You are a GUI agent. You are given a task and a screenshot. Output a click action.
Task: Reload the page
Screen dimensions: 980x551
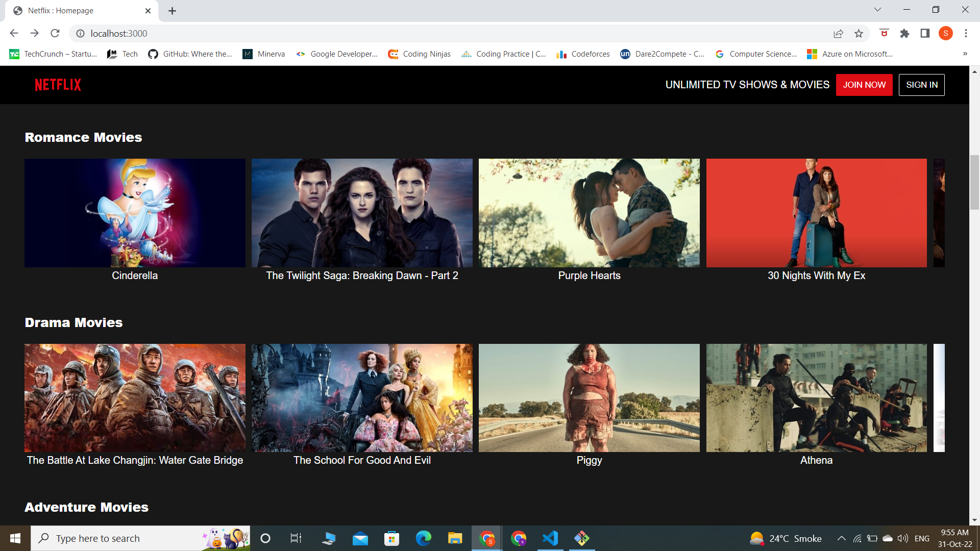click(x=55, y=33)
